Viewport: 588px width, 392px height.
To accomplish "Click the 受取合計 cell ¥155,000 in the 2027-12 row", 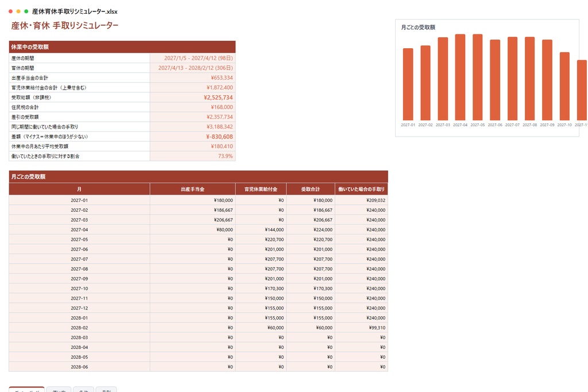I will point(311,308).
